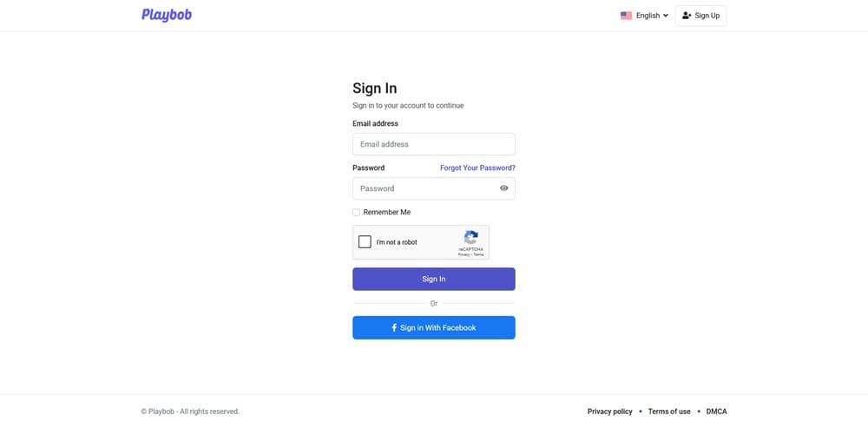Open the English language dropdown

tap(648, 16)
